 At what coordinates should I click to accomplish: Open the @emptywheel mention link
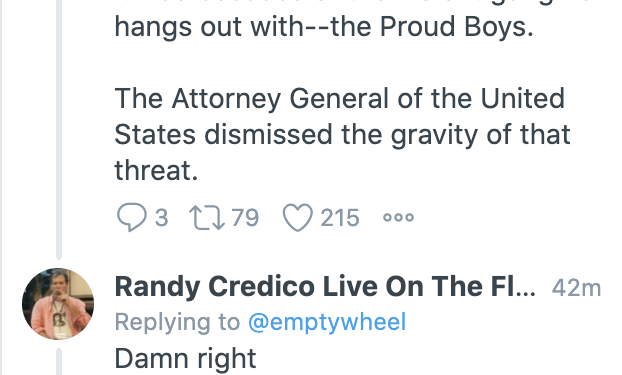327,321
